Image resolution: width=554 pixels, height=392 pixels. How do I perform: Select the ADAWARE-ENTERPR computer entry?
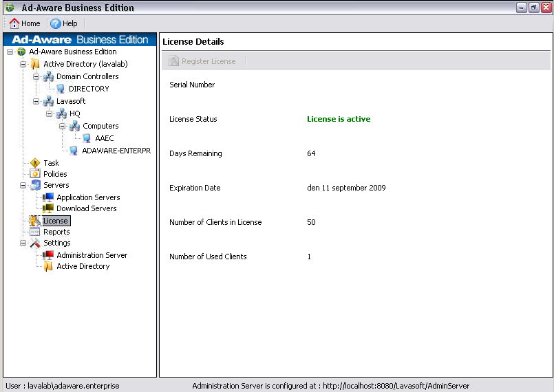[116, 151]
